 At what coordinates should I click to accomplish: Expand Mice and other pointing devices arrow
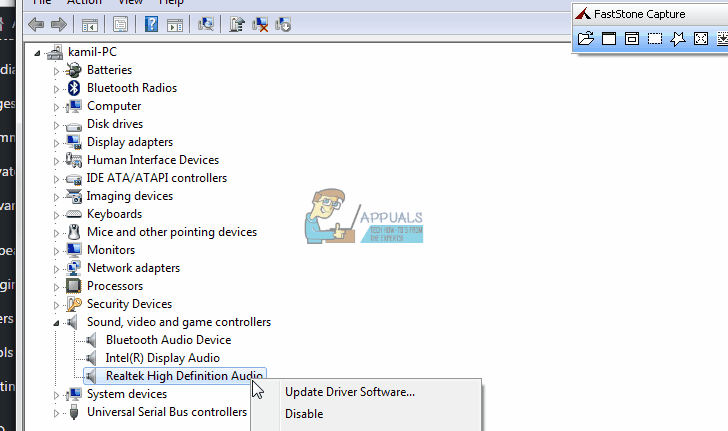[x=56, y=233]
